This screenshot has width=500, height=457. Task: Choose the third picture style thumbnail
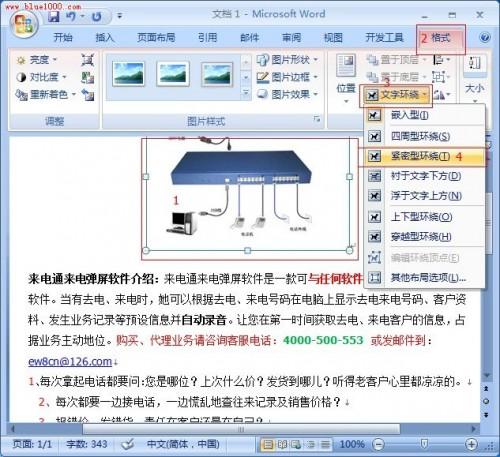[217, 74]
